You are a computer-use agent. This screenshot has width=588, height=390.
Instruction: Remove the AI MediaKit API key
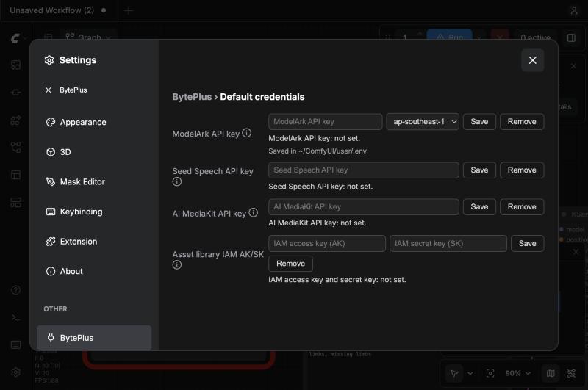coord(522,207)
